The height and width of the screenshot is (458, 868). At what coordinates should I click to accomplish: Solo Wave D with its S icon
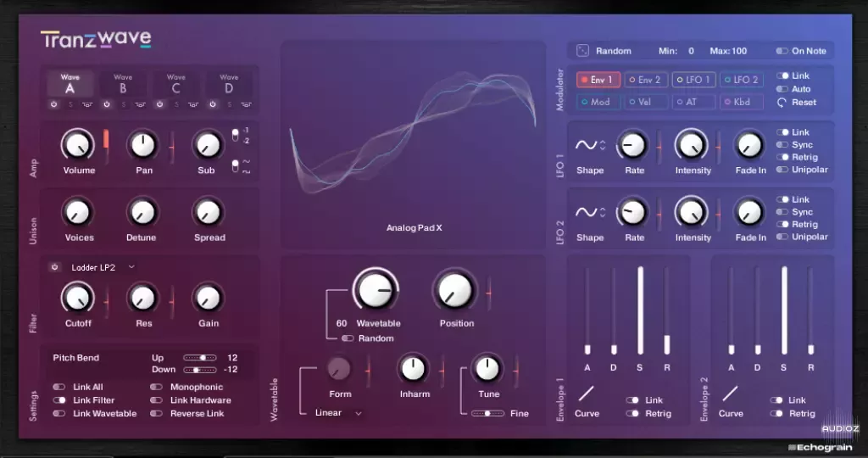pyautogui.click(x=229, y=104)
